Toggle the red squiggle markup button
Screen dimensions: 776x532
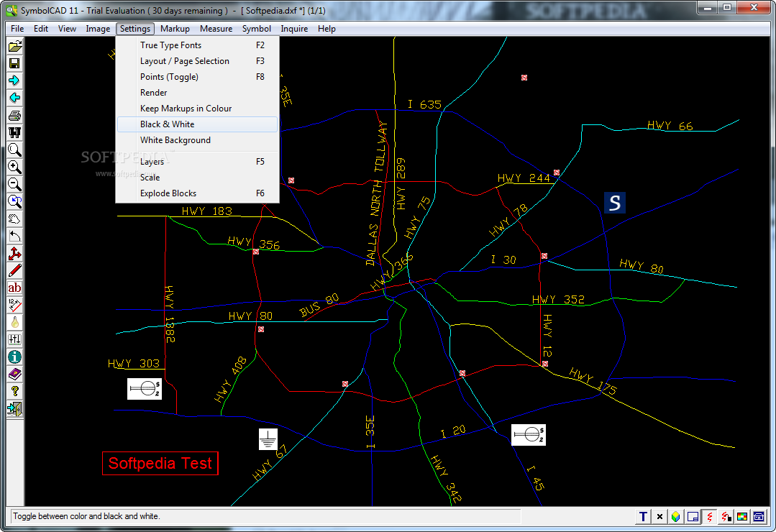[x=709, y=517]
